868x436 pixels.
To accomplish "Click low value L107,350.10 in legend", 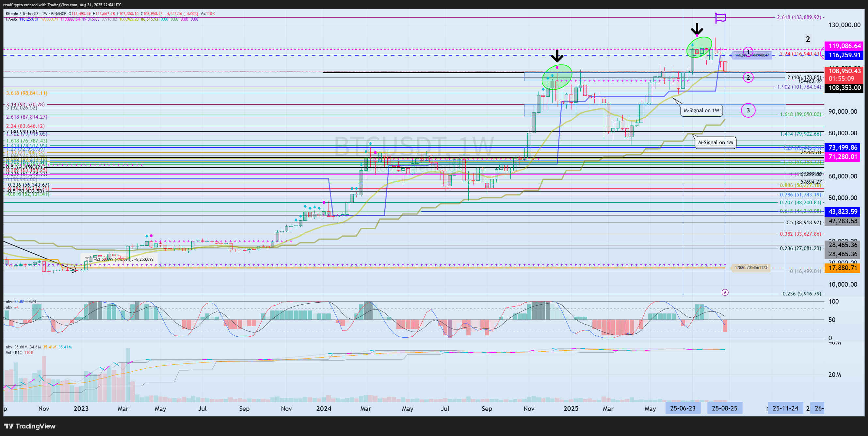I will pyautogui.click(x=128, y=14).
